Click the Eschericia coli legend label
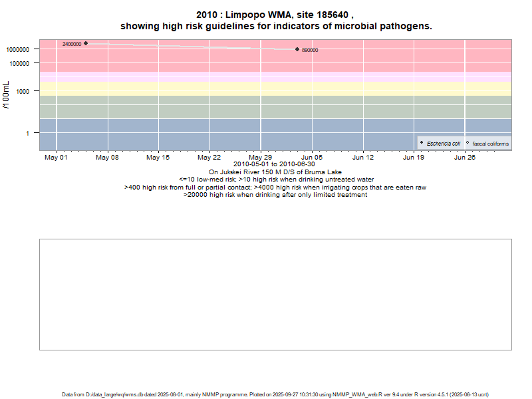This screenshot has width=532, height=399. pyautogui.click(x=444, y=144)
